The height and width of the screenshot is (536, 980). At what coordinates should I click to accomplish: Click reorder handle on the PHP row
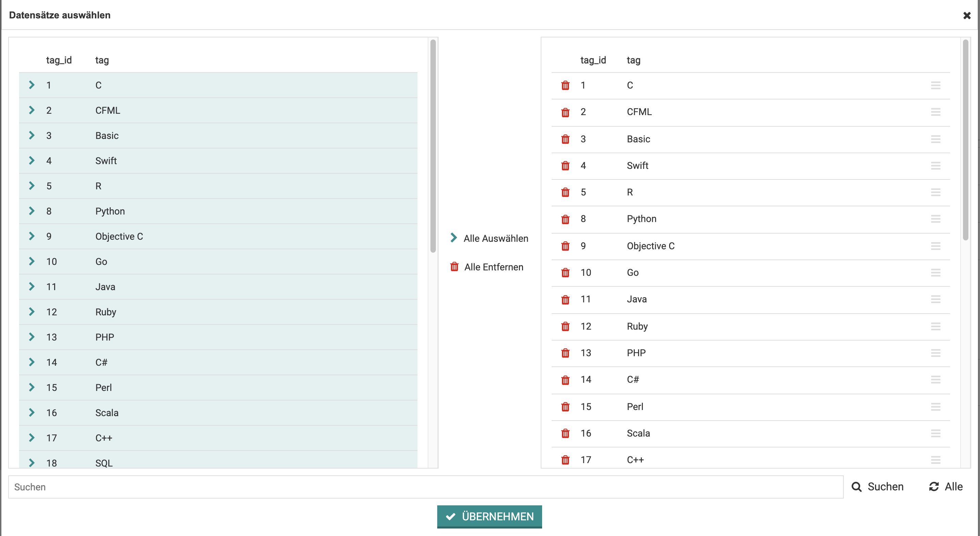pos(935,353)
